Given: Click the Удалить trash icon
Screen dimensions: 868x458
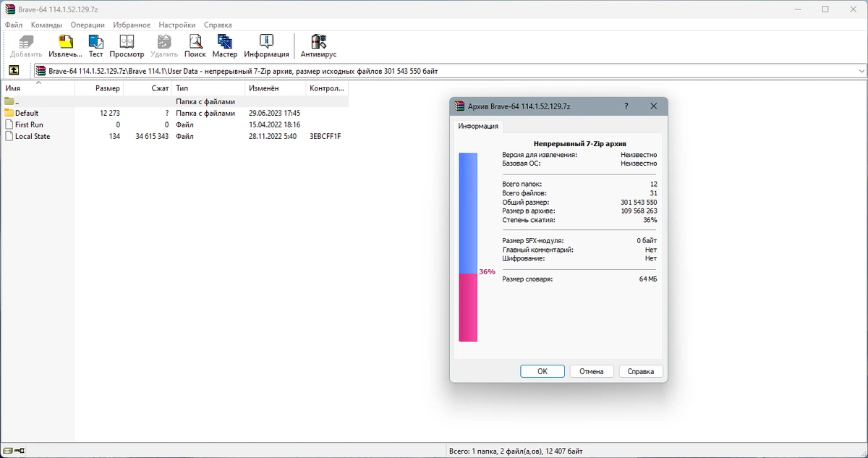Looking at the screenshot, I should click(164, 41).
